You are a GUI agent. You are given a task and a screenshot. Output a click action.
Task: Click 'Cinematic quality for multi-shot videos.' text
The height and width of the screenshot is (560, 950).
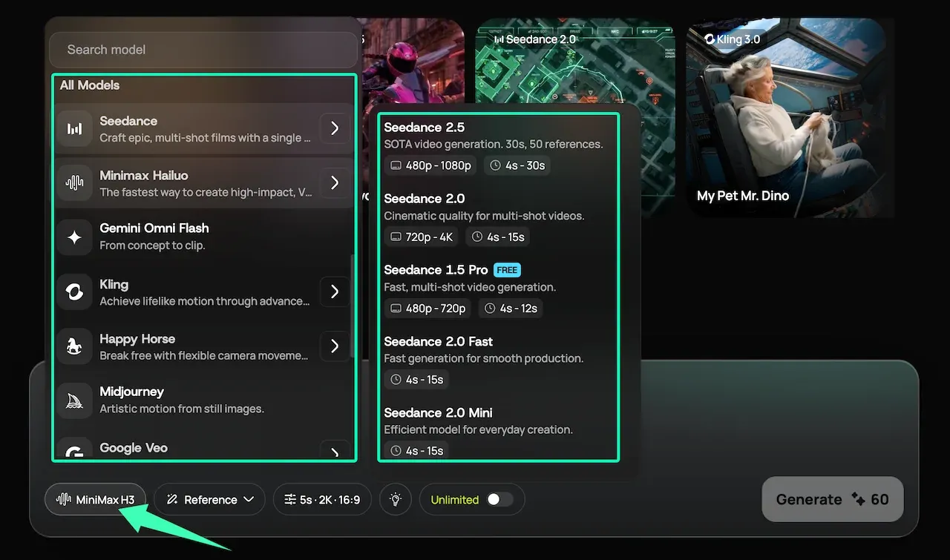tap(484, 216)
